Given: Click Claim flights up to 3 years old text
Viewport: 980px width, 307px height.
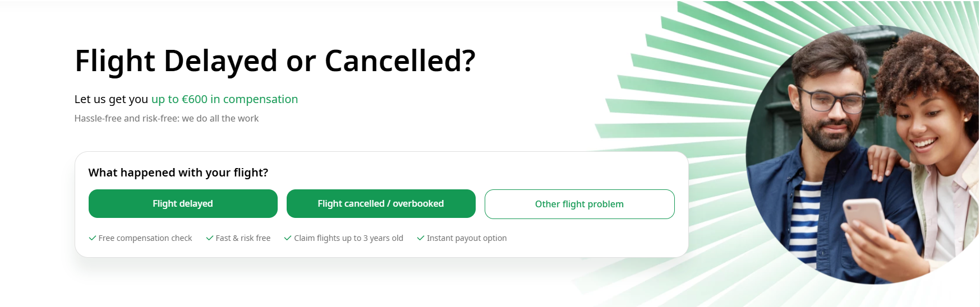Looking at the screenshot, I should [x=348, y=238].
